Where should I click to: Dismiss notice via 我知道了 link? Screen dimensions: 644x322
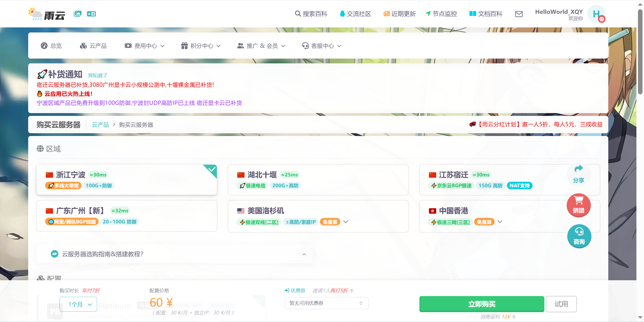[x=97, y=75]
